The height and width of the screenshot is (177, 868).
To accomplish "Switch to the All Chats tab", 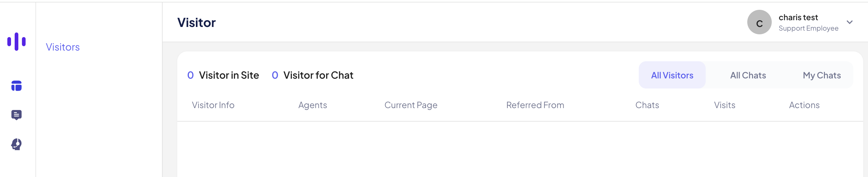I will (748, 75).
